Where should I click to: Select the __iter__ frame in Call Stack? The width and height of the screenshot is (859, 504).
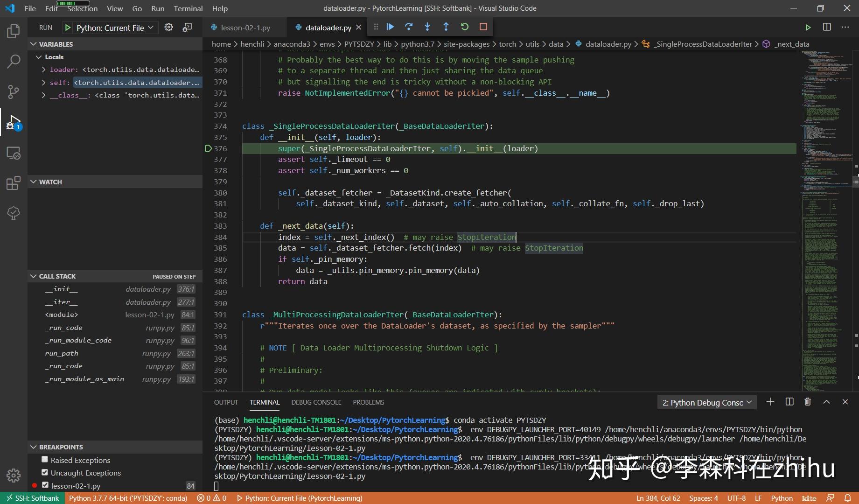pyautogui.click(x=62, y=302)
